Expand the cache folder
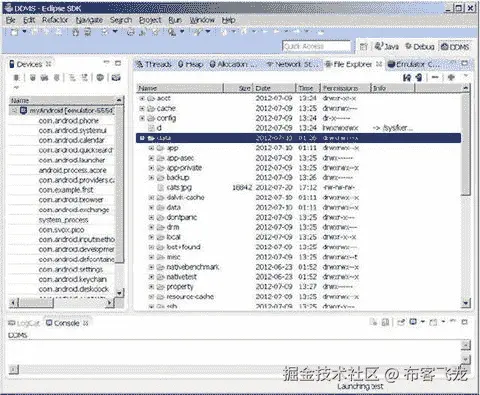480x395 pixels. tap(142, 108)
